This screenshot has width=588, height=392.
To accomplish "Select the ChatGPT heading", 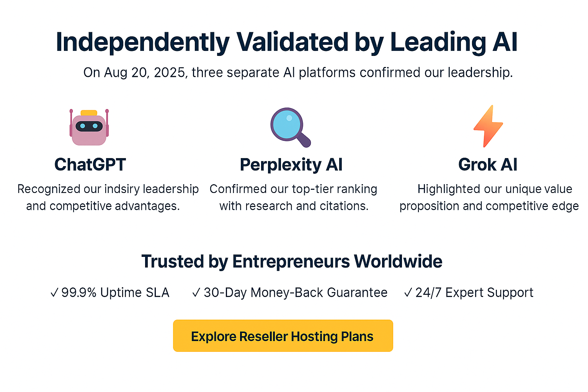I will click(90, 165).
